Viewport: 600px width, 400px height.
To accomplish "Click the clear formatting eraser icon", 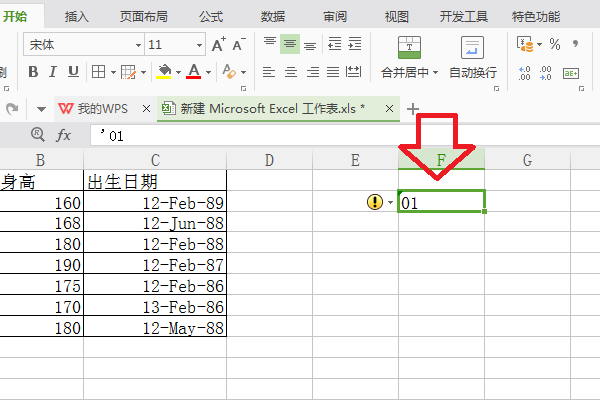I will [229, 72].
